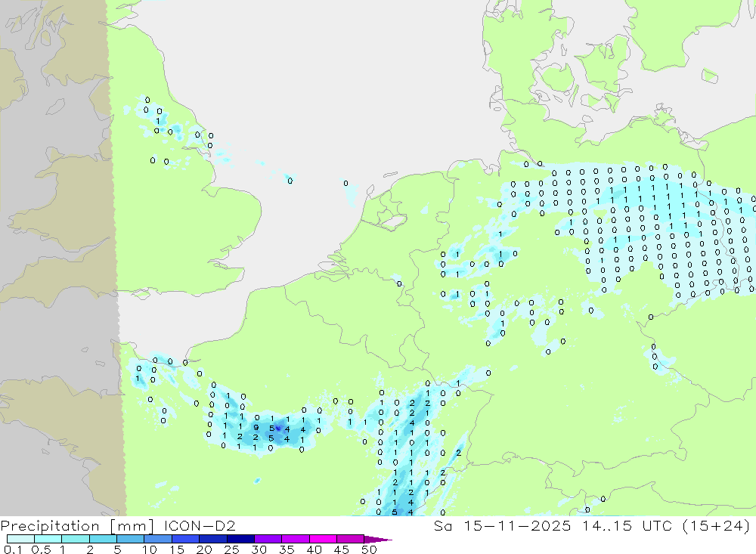Click the '10' legend scale label
This screenshot has height=554, width=756.
click(150, 549)
